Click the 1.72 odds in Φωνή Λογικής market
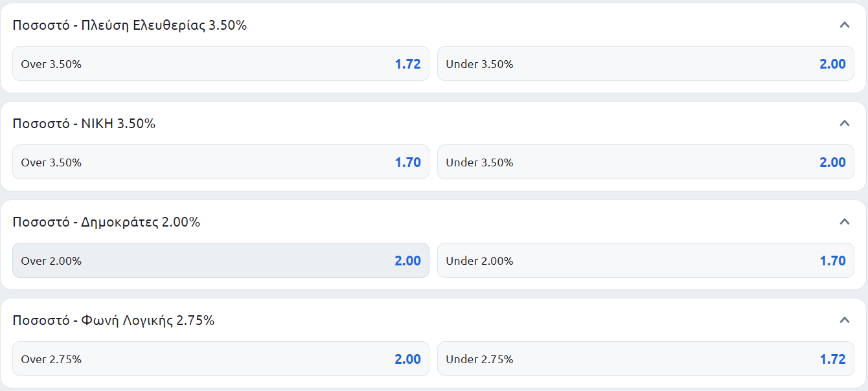This screenshot has width=868, height=391. pyautogui.click(x=833, y=359)
